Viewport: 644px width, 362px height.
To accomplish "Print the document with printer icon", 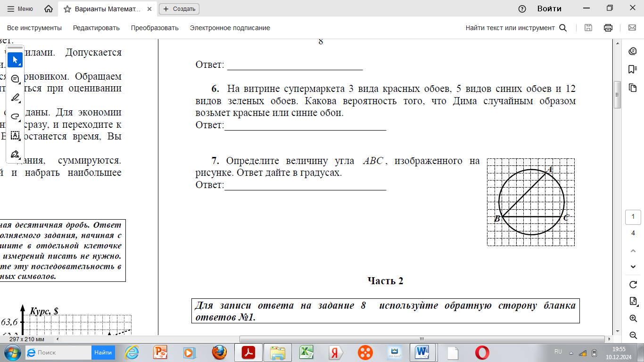I will (x=608, y=28).
